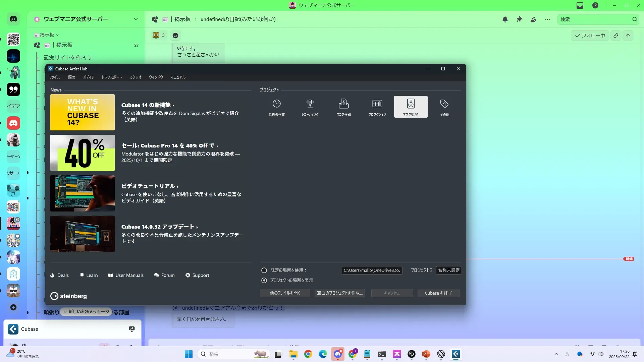Toggle the フォロー中 follow button
644x362 pixels.
click(590, 36)
